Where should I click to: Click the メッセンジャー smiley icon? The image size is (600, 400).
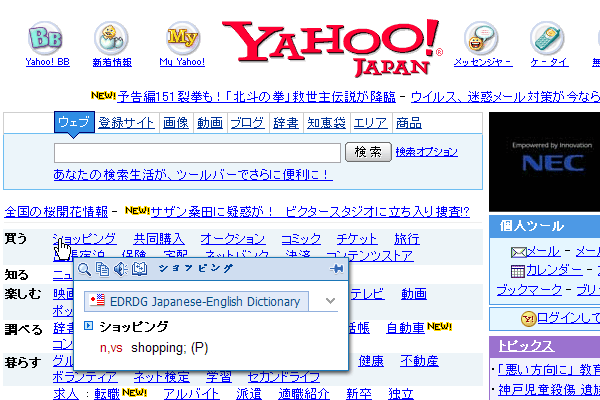[481, 38]
